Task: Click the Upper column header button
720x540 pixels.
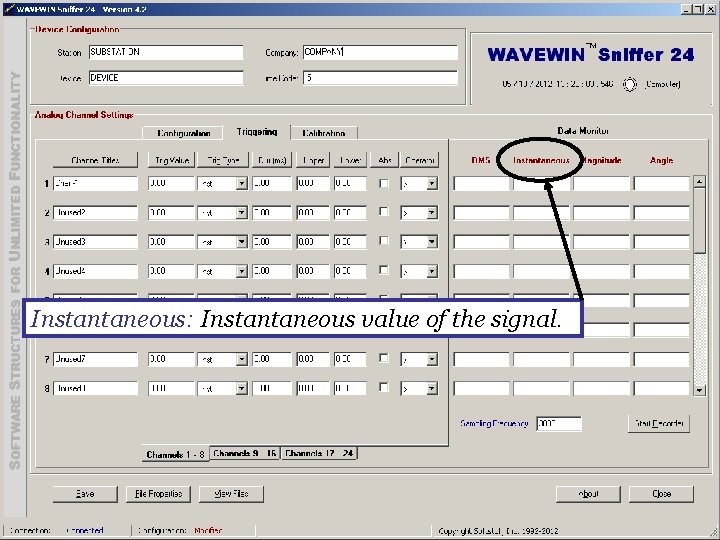Action: [313, 160]
